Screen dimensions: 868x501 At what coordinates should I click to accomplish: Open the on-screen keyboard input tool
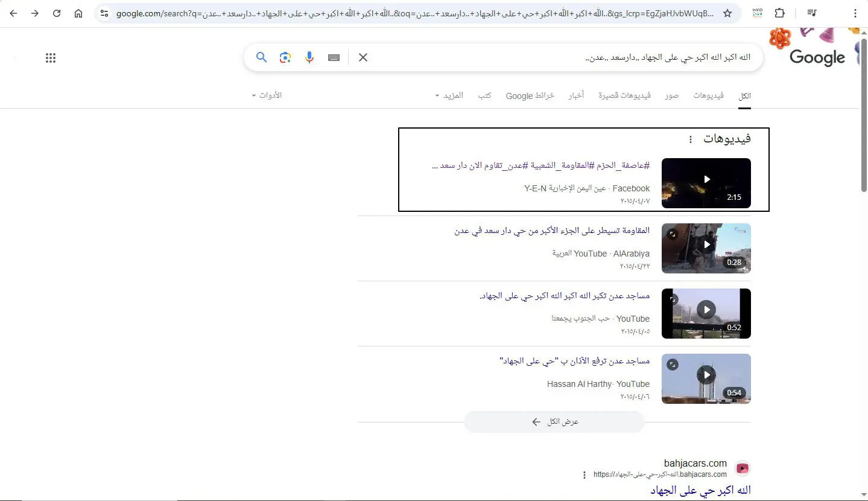tap(334, 57)
